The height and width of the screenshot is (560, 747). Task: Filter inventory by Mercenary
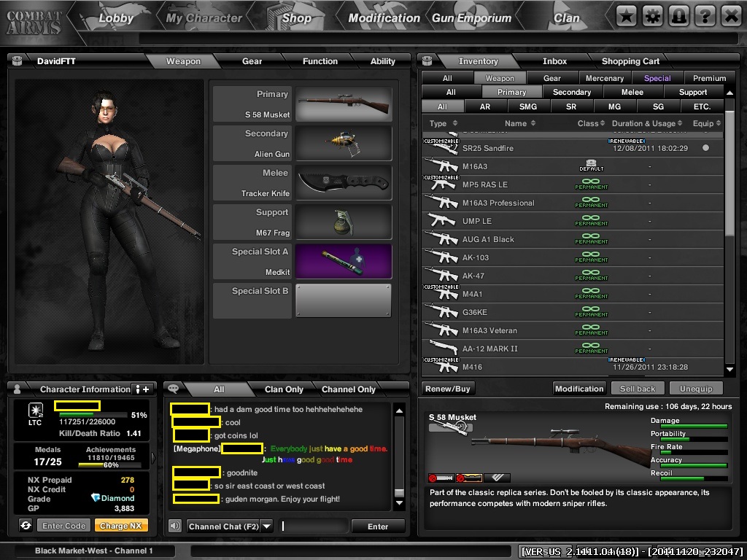tap(605, 78)
